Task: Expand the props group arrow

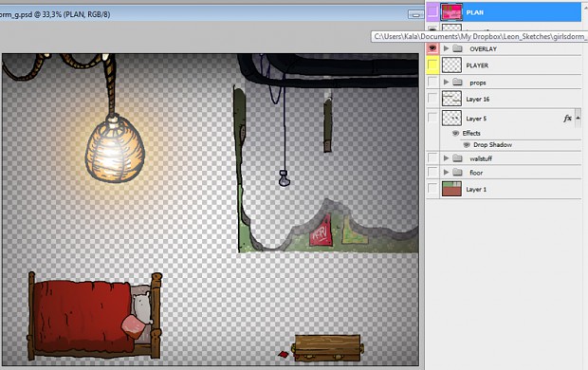Action: 446,82
